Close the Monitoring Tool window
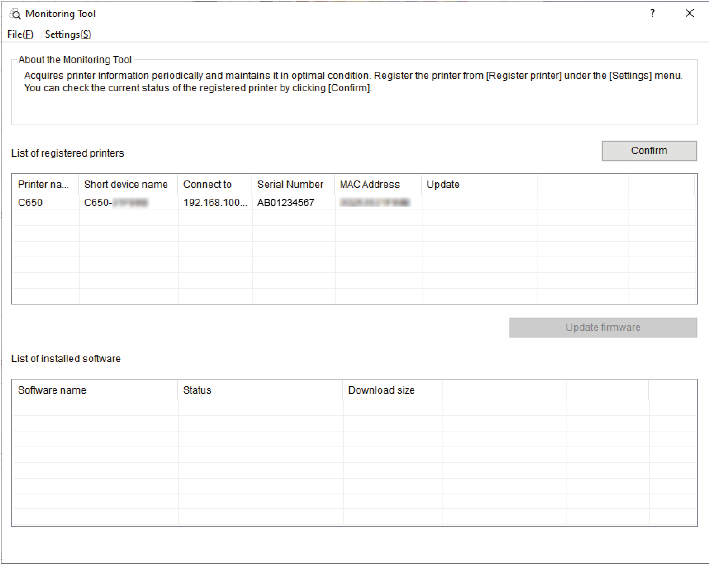The height and width of the screenshot is (564, 709). tap(690, 14)
